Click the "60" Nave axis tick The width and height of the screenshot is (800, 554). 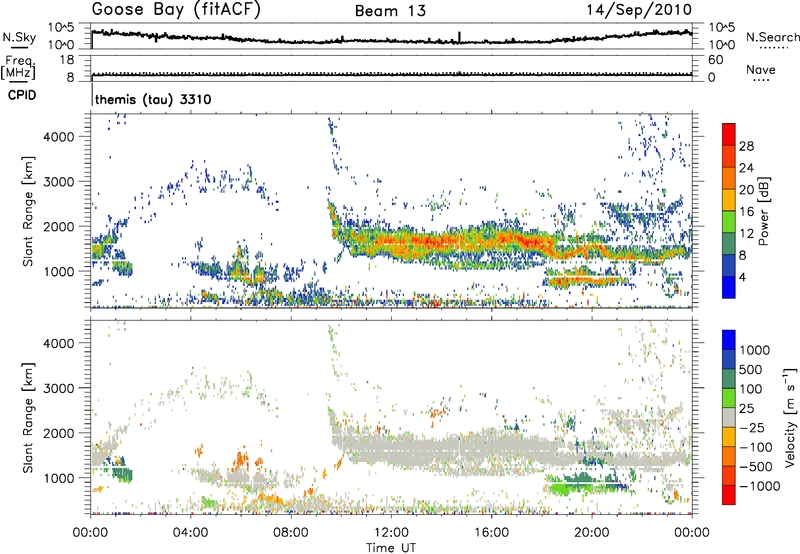coord(715,60)
